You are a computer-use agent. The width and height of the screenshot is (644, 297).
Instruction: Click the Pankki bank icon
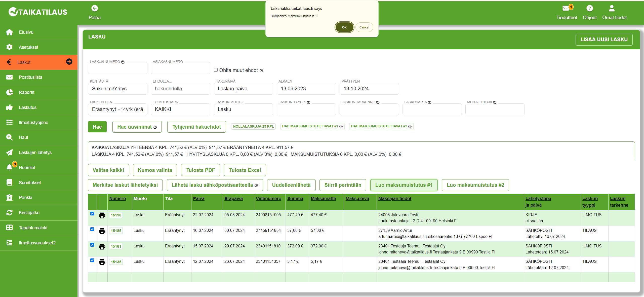point(9,198)
